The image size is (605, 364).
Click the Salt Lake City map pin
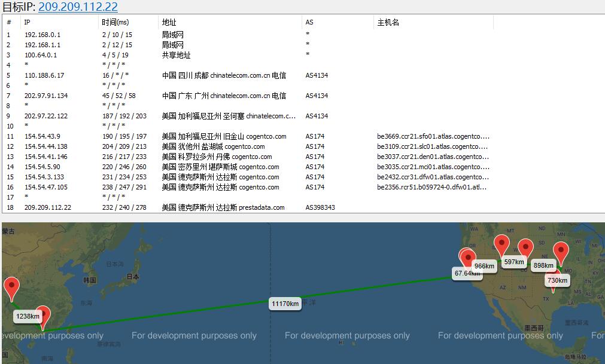(x=501, y=246)
